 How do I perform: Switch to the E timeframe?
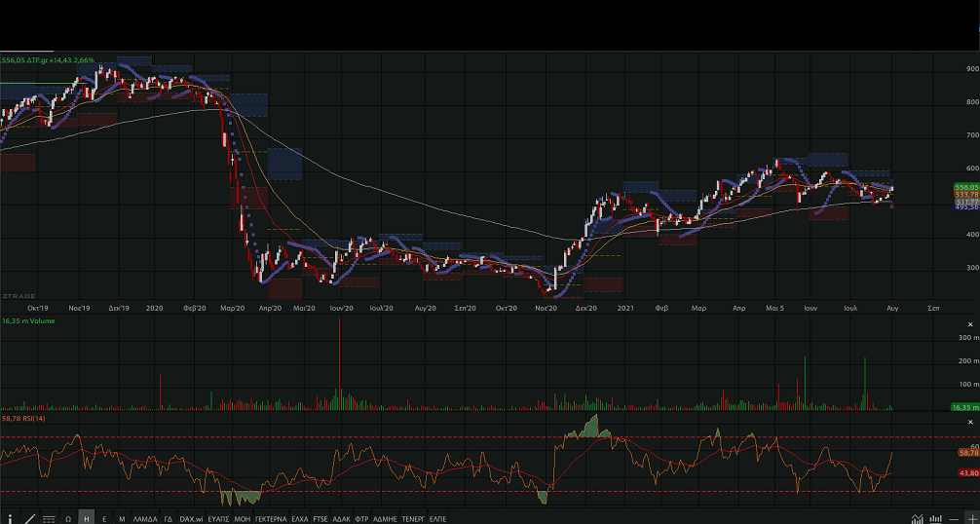104,518
